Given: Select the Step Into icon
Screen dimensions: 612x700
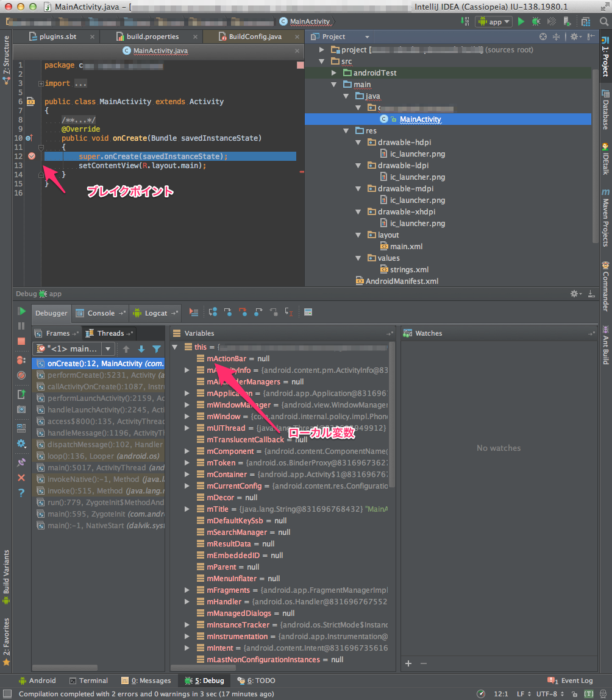Looking at the screenshot, I should point(227,312).
